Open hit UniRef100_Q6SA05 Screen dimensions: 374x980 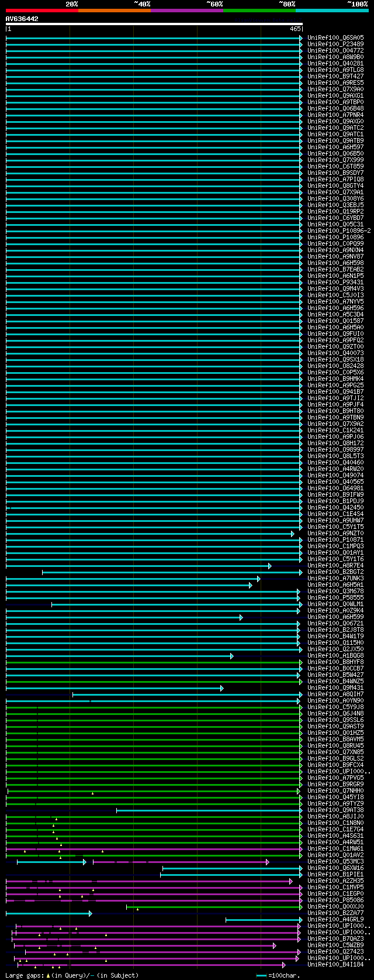pyautogui.click(x=335, y=37)
